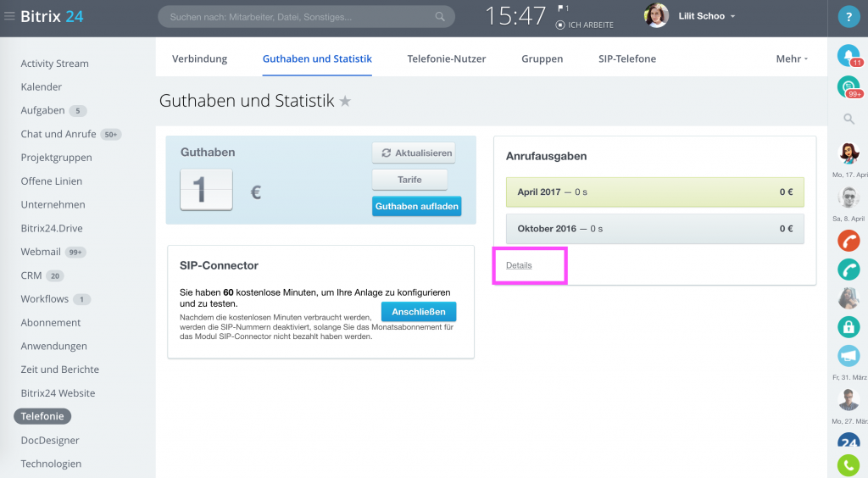Click the flag counter icon near clock

[x=563, y=8]
